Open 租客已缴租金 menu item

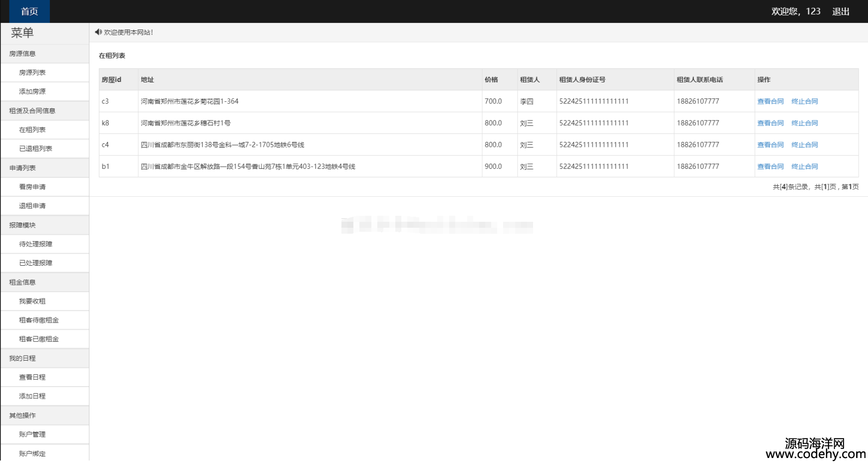point(45,339)
